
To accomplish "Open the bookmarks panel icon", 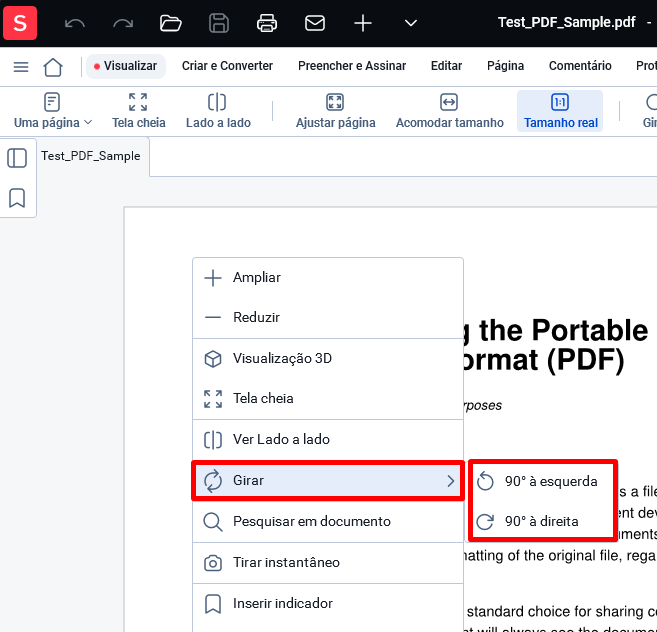I will [x=17, y=198].
